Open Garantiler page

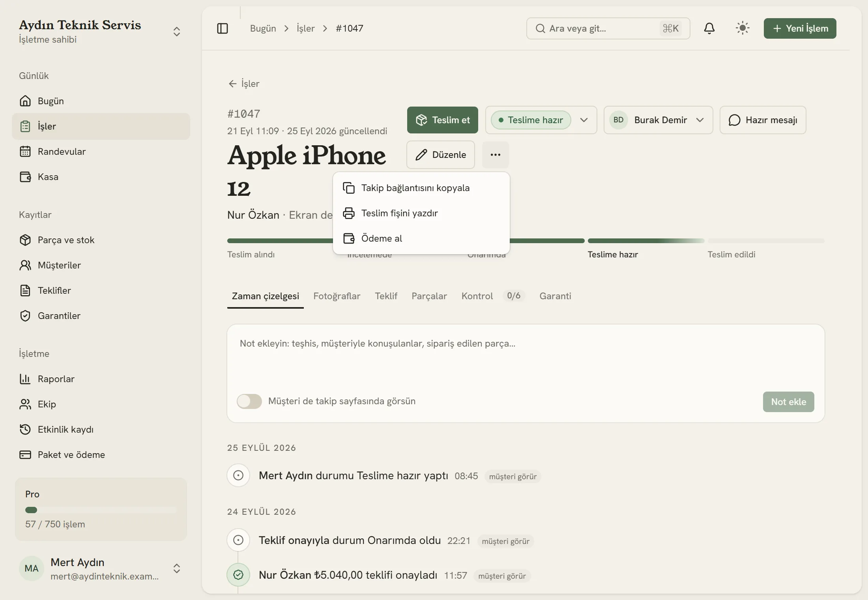[101, 316]
